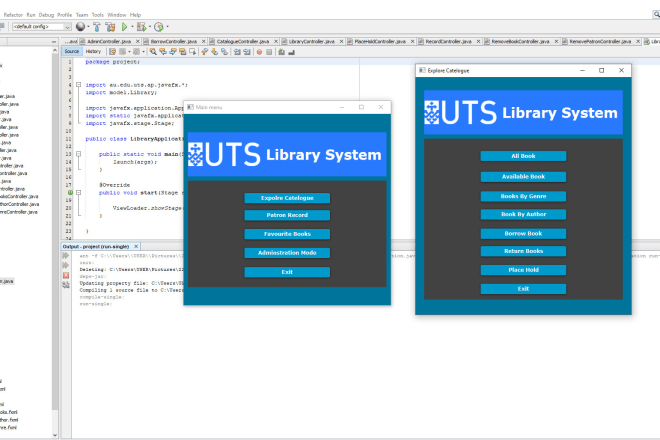
Task: Open the Debug menu
Action: [x=46, y=15]
